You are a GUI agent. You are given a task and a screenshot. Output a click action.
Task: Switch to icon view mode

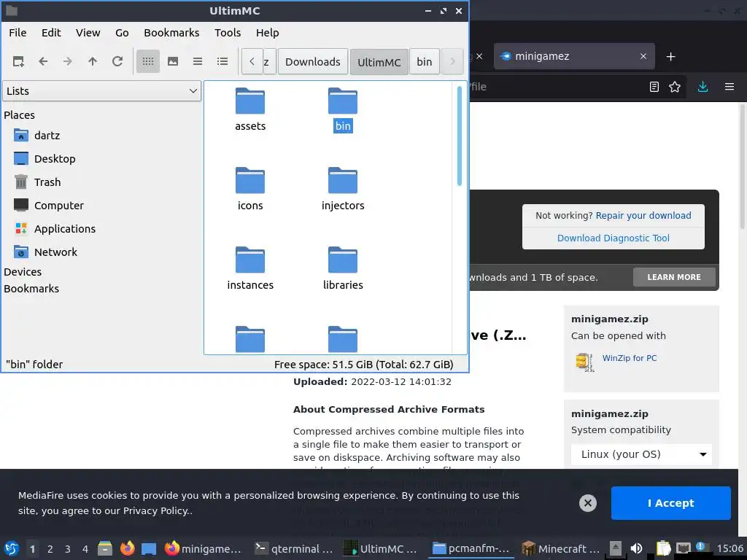[x=148, y=61]
